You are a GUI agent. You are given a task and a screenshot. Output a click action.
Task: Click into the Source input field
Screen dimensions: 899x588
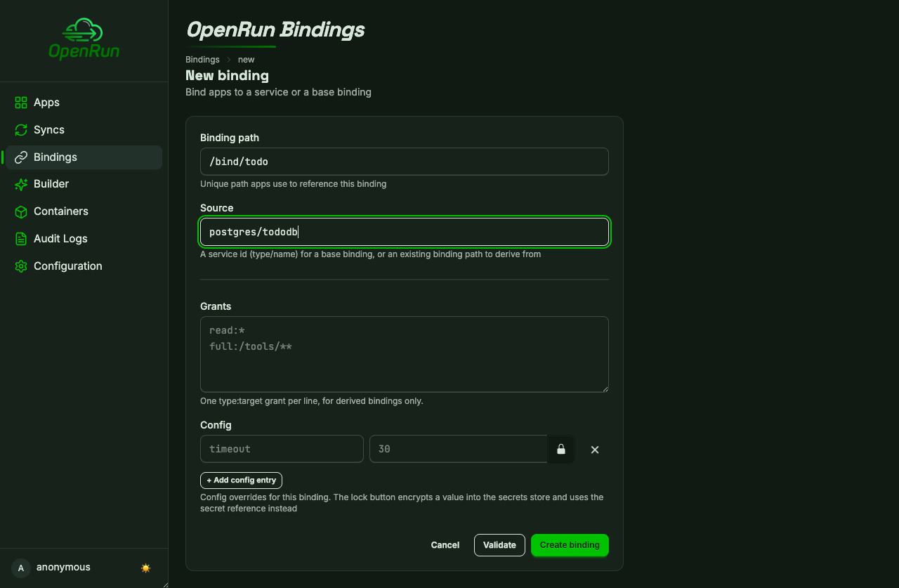405,232
